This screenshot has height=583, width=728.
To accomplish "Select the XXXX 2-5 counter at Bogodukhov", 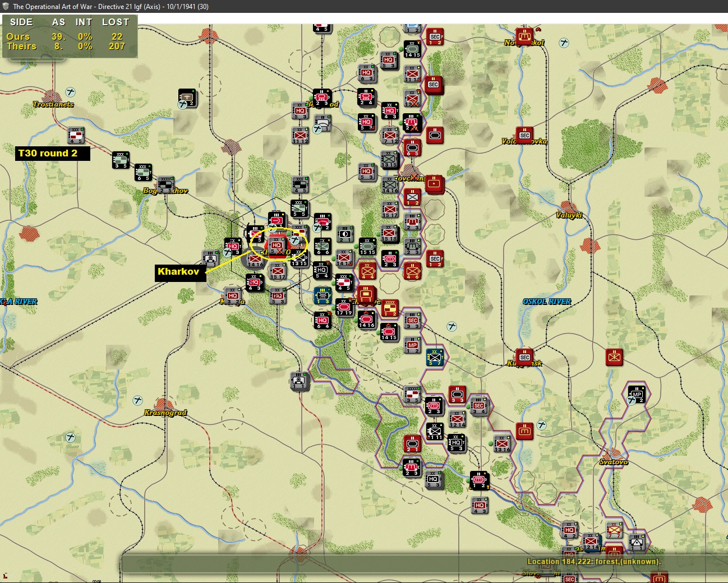I will (x=165, y=185).
